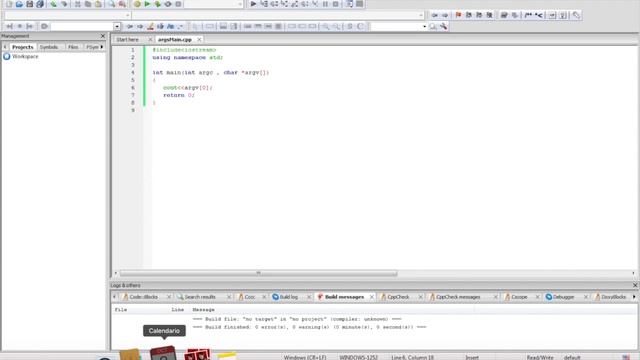
Task: Click the highlight marker icon
Action: 150,27
